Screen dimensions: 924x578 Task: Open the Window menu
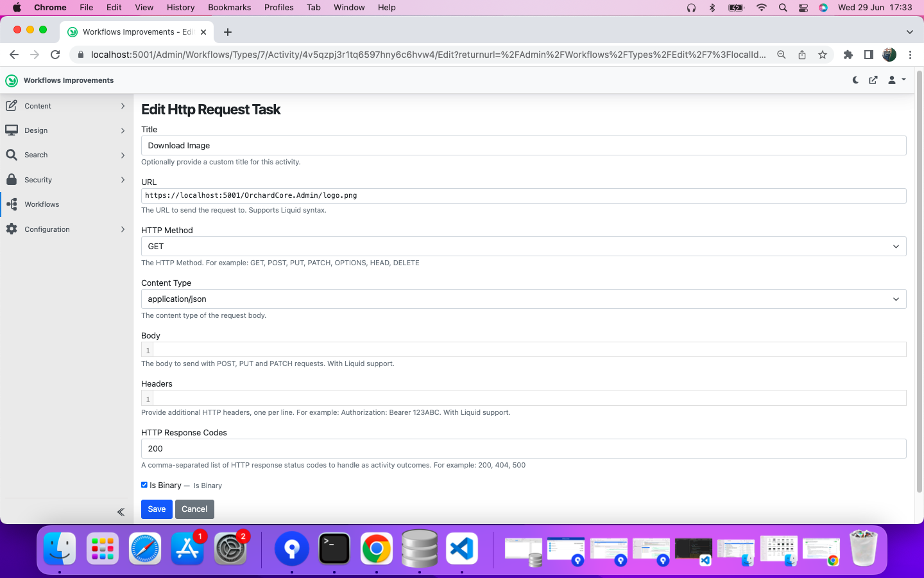349,8
